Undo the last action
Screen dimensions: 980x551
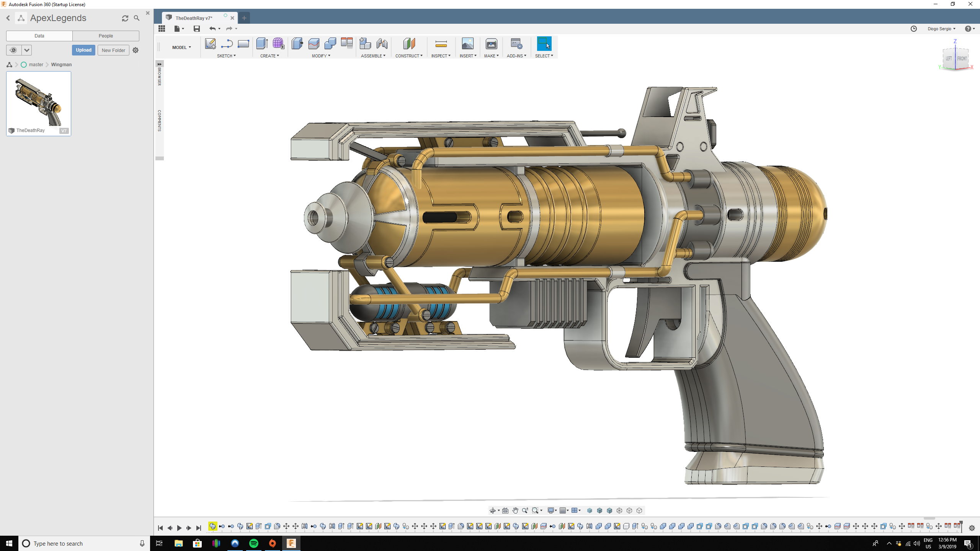pos(212,29)
